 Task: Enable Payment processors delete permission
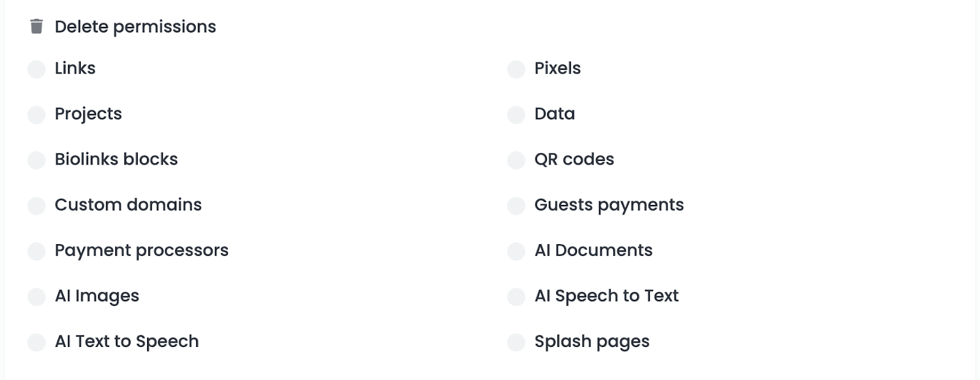(x=37, y=251)
